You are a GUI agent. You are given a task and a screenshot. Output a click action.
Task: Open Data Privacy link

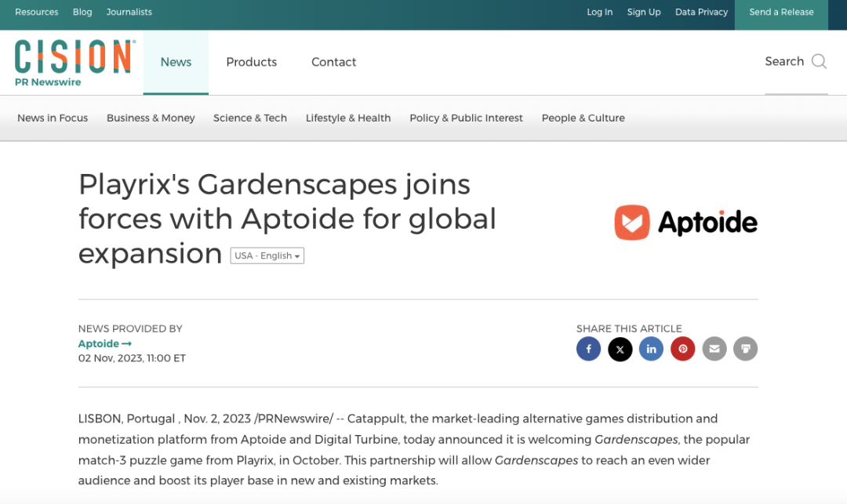pyautogui.click(x=701, y=12)
